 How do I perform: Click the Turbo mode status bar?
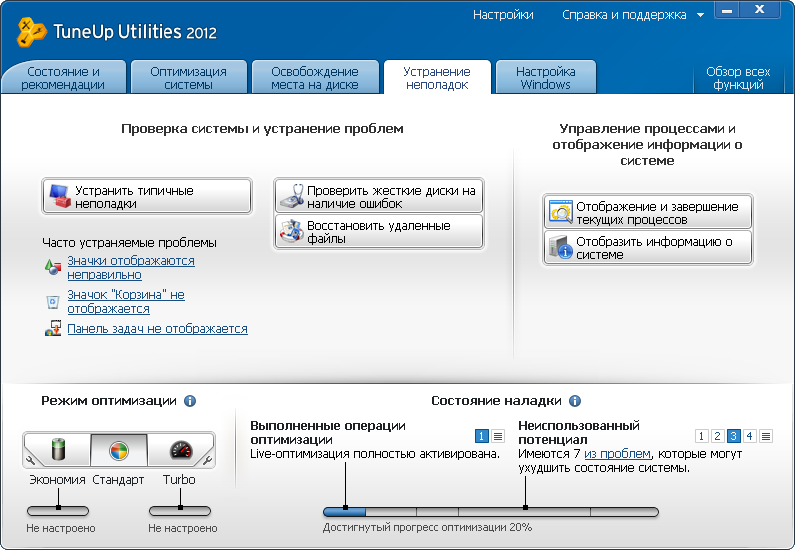point(179,510)
